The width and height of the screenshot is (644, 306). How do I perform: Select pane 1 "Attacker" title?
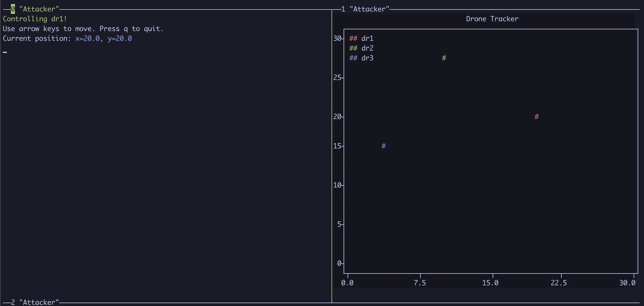click(365, 9)
